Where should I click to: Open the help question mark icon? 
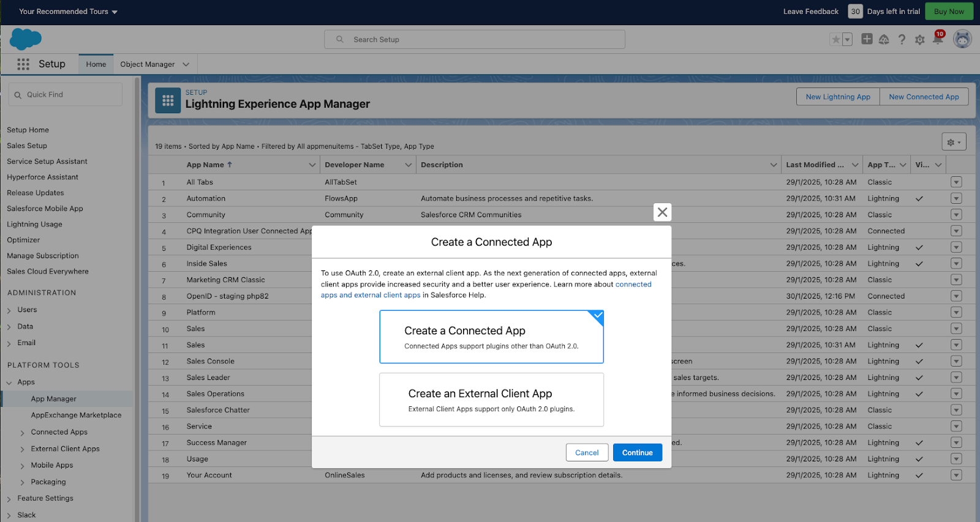click(x=902, y=40)
